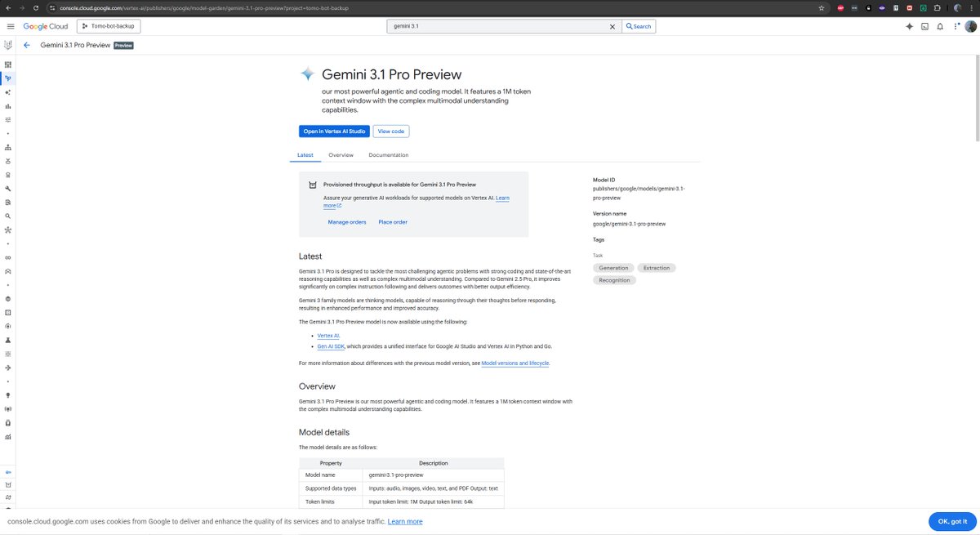Viewport: 980px width, 535px height.
Task: Open the three-dot settings and utilities menu in Cloud header
Action: pos(955,26)
